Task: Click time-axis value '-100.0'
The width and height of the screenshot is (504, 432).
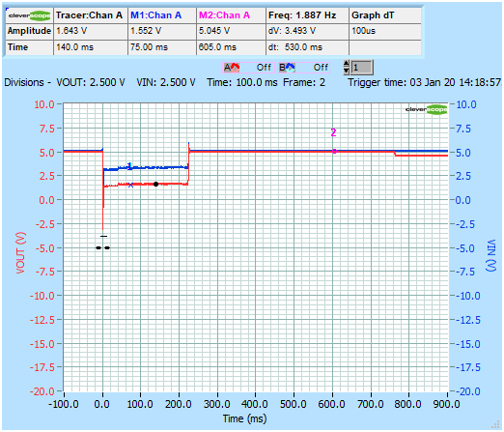Action: point(64,404)
